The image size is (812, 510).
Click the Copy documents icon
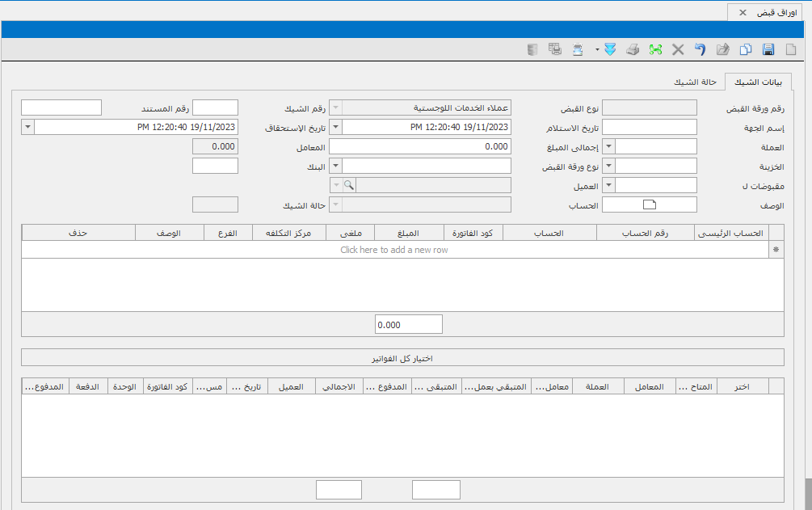pos(746,50)
